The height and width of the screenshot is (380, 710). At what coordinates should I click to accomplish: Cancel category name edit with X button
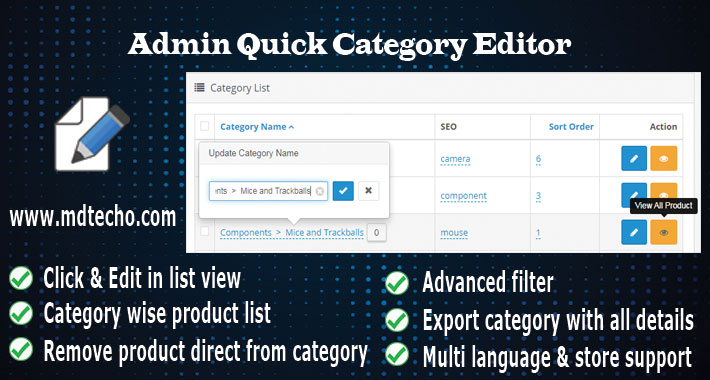click(x=369, y=191)
